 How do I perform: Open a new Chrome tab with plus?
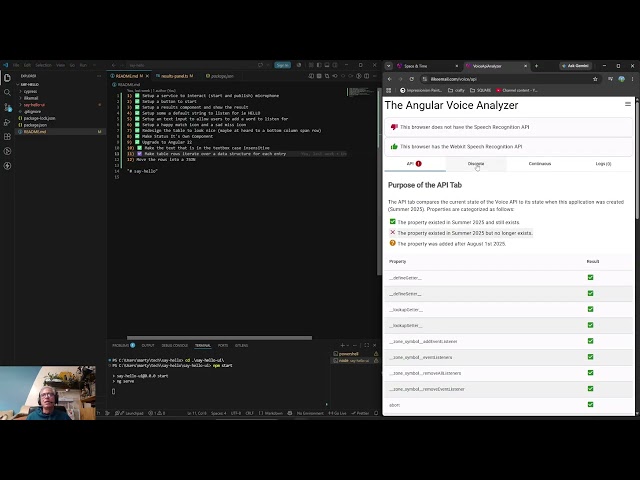click(x=536, y=66)
